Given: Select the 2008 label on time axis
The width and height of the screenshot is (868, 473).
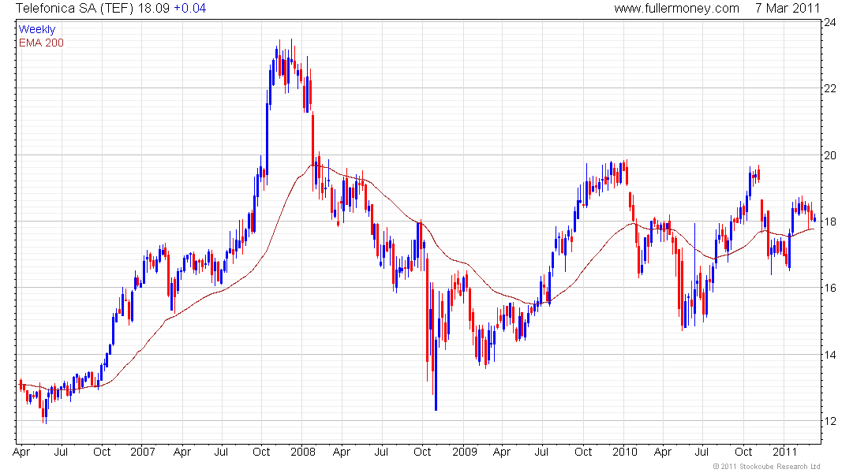Looking at the screenshot, I should (303, 453).
